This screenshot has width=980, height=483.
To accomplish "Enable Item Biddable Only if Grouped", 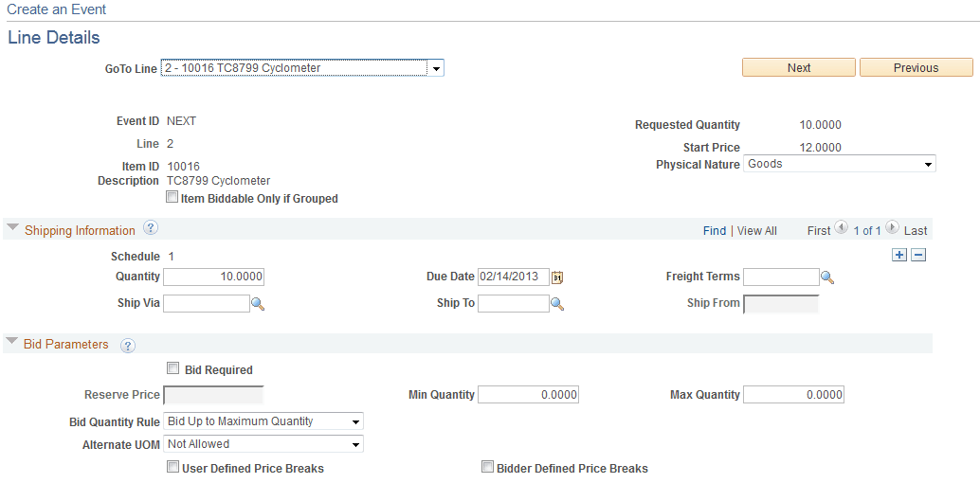I will click(x=172, y=197).
